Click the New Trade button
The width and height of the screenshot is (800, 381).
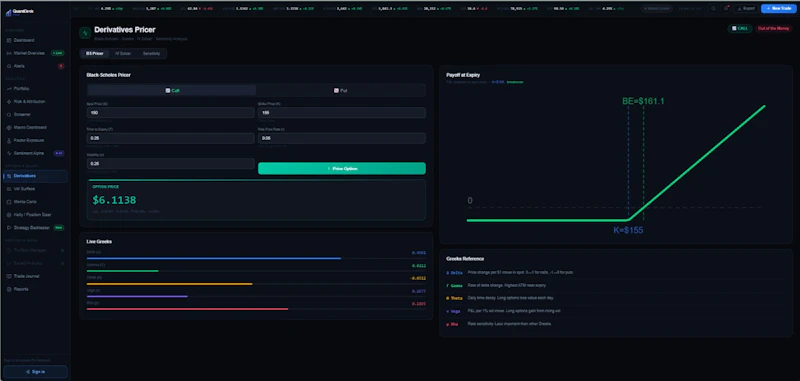[x=779, y=8]
